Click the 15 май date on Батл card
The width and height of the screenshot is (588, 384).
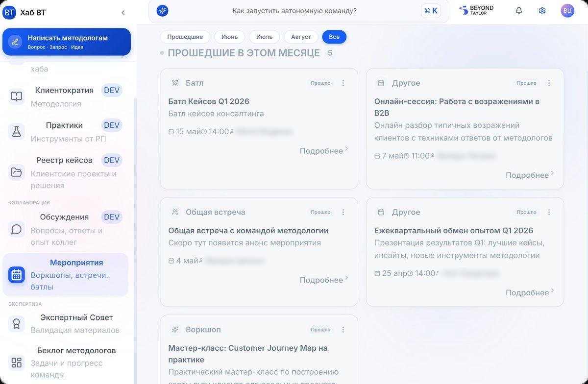189,131
